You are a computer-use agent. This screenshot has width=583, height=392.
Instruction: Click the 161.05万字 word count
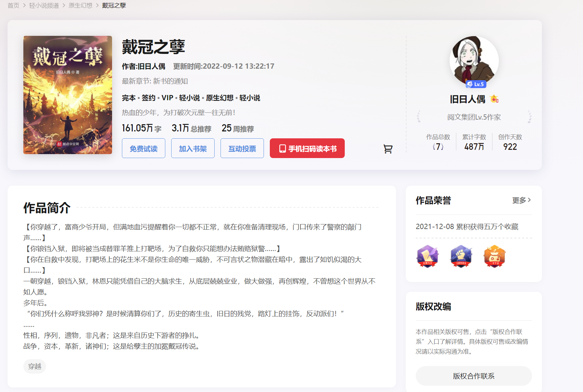142,128
